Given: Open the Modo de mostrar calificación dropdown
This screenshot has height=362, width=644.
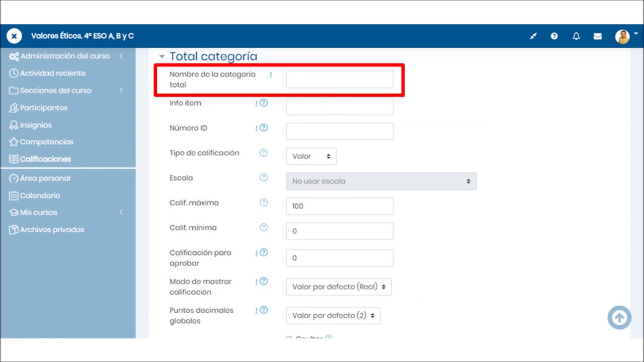Looking at the screenshot, I should [339, 287].
